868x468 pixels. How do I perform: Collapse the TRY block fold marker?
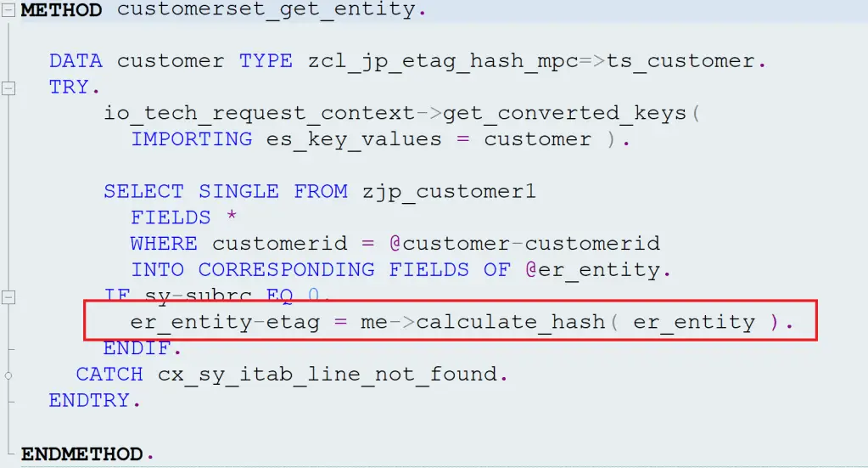point(8,87)
